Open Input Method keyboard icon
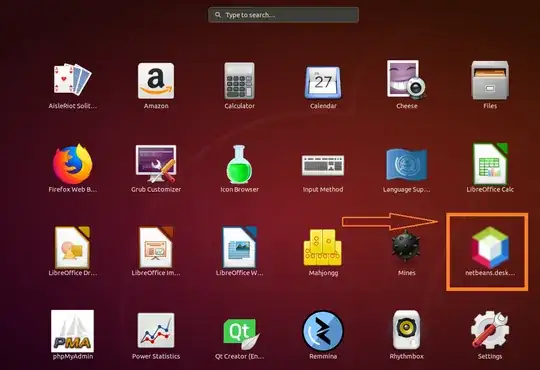The width and height of the screenshot is (540, 370). tap(323, 165)
